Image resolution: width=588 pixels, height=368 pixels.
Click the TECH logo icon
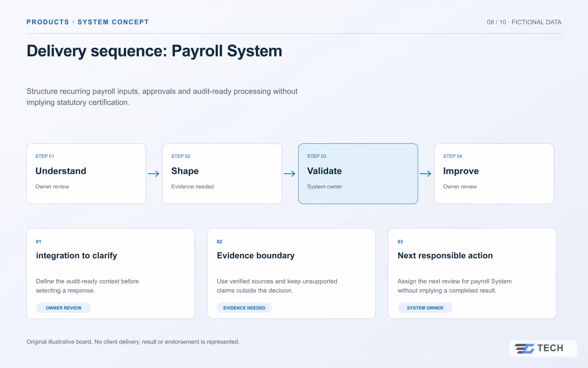[x=524, y=348]
